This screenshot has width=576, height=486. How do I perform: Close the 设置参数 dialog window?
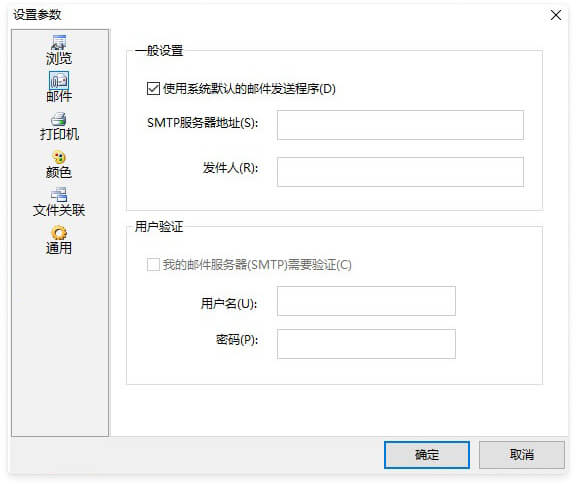[556, 15]
